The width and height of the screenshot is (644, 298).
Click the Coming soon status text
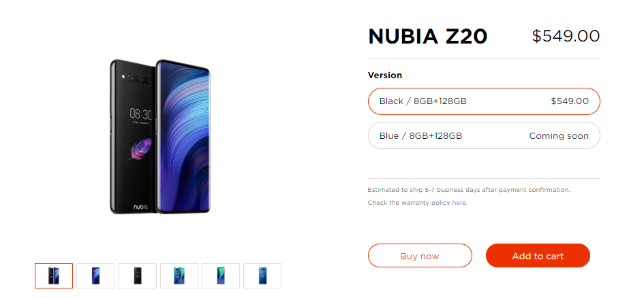(559, 136)
